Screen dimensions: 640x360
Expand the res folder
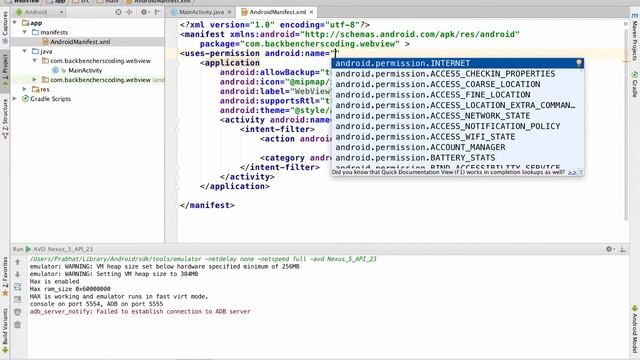click(25, 89)
